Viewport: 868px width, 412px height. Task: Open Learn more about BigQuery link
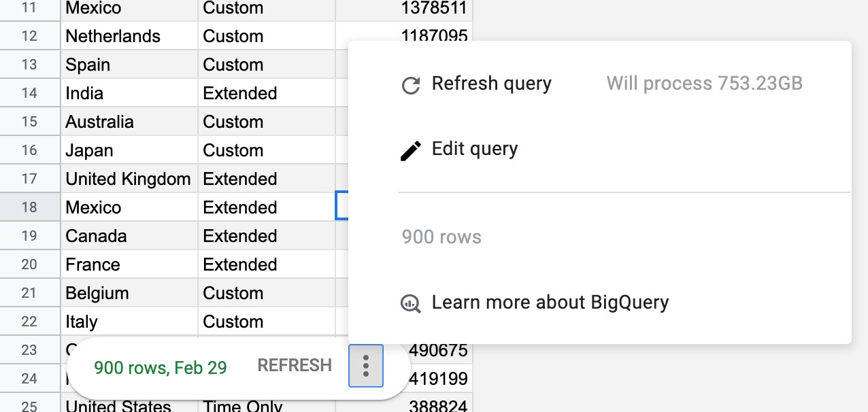click(550, 303)
